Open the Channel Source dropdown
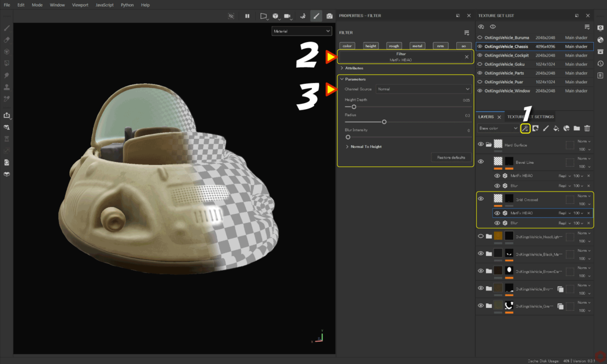 423,88
